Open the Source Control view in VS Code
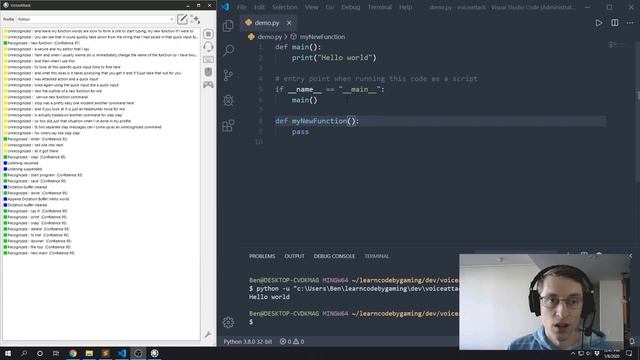The height and width of the screenshot is (360, 640). coord(228,75)
